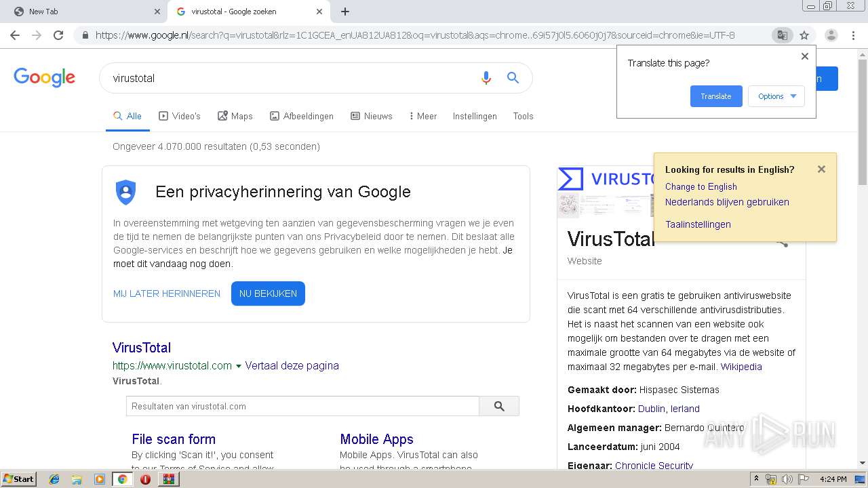Open Instellingen search settings

click(x=475, y=116)
